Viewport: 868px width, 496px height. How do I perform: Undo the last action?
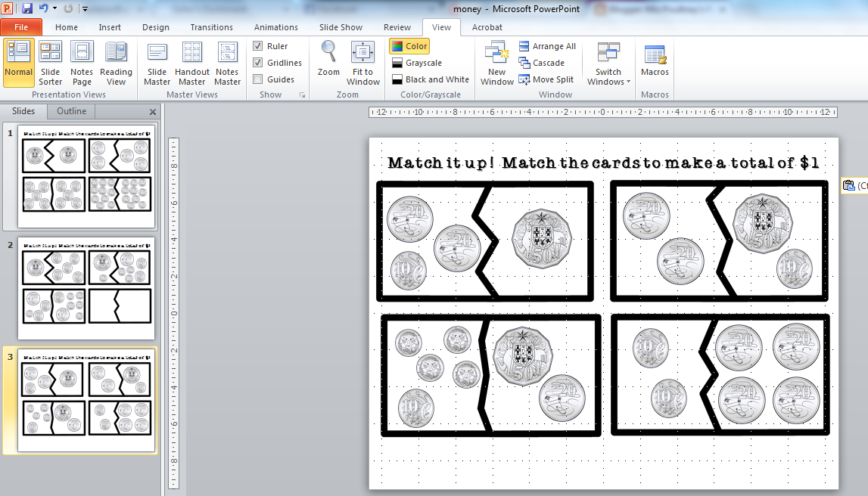[x=44, y=8]
